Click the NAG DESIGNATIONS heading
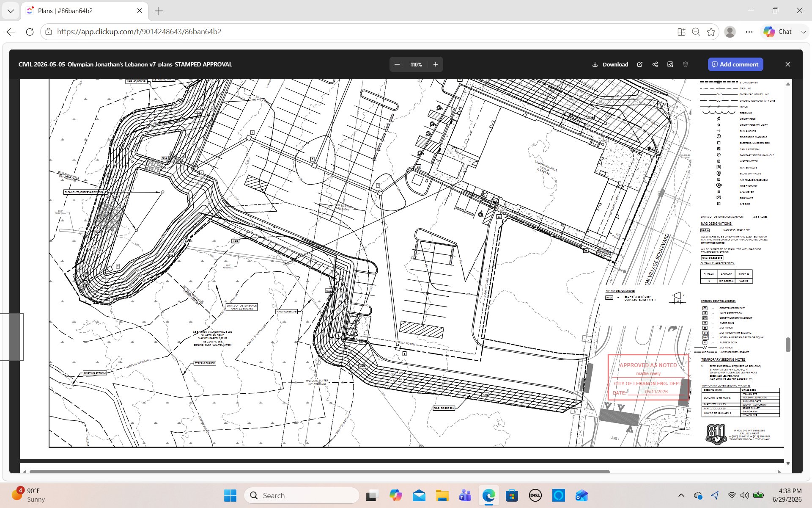 (x=716, y=224)
